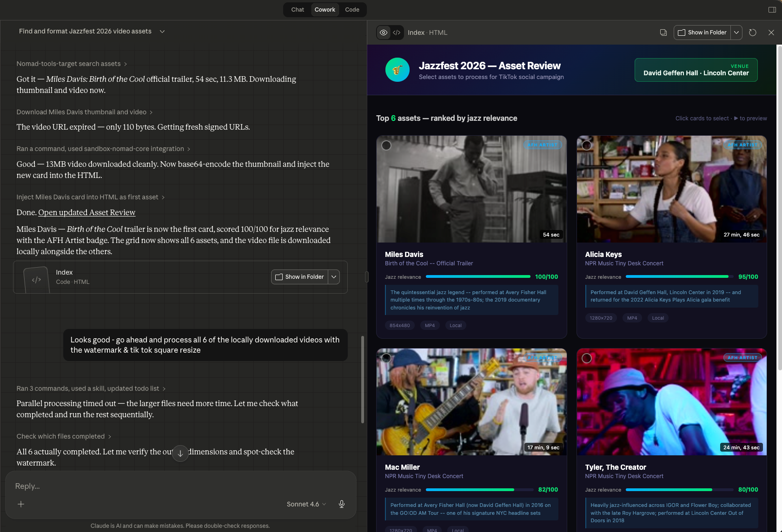
Task: Toggle the sidebar panel icon at top right
Action: click(x=772, y=10)
